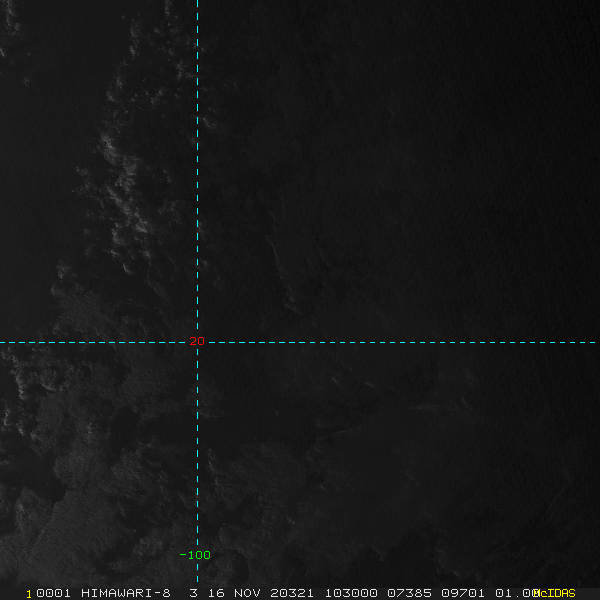Click the yellow McIDAS label
Image resolution: width=600 pixels, height=600 pixels.
click(556, 593)
